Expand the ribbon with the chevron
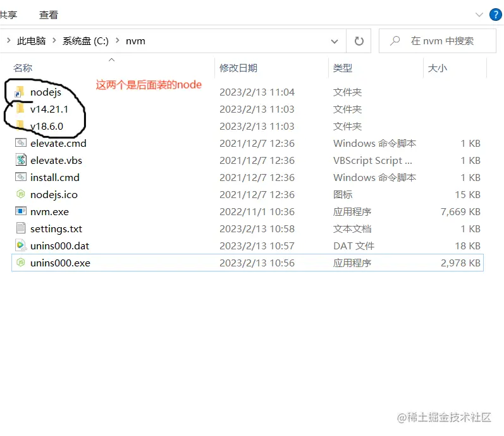Image resolution: width=504 pixels, height=436 pixels. click(479, 15)
